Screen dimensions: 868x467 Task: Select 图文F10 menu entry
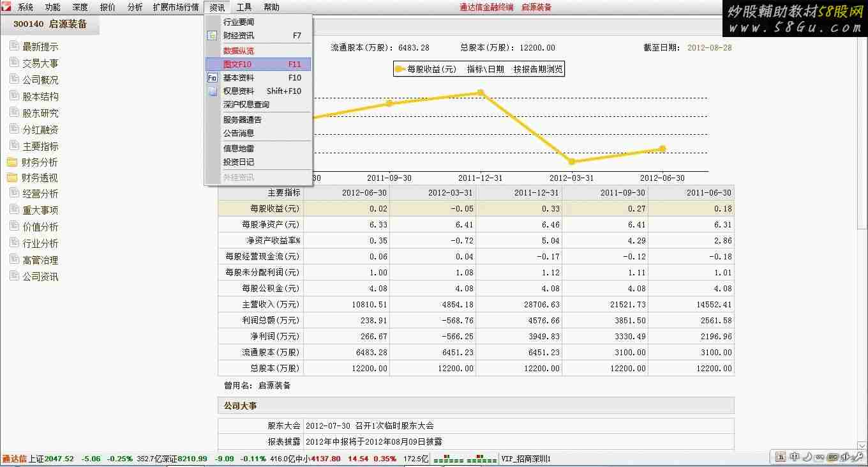[258, 65]
